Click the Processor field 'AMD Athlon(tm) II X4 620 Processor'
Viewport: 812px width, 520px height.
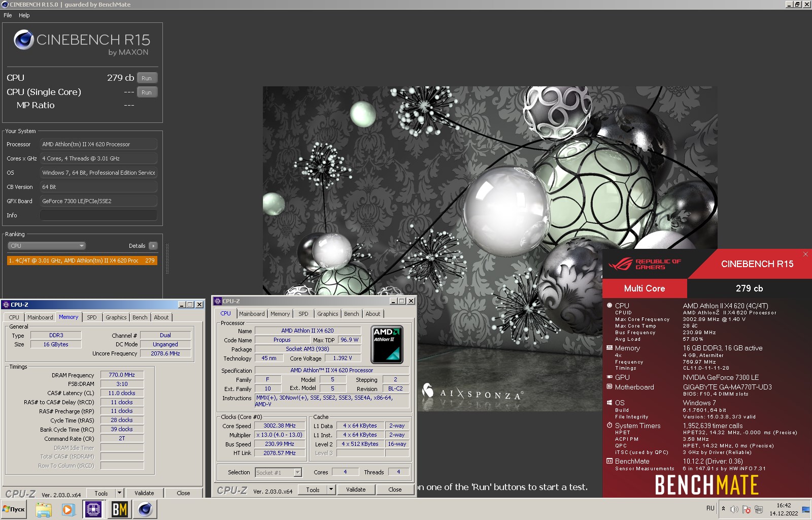tap(98, 144)
